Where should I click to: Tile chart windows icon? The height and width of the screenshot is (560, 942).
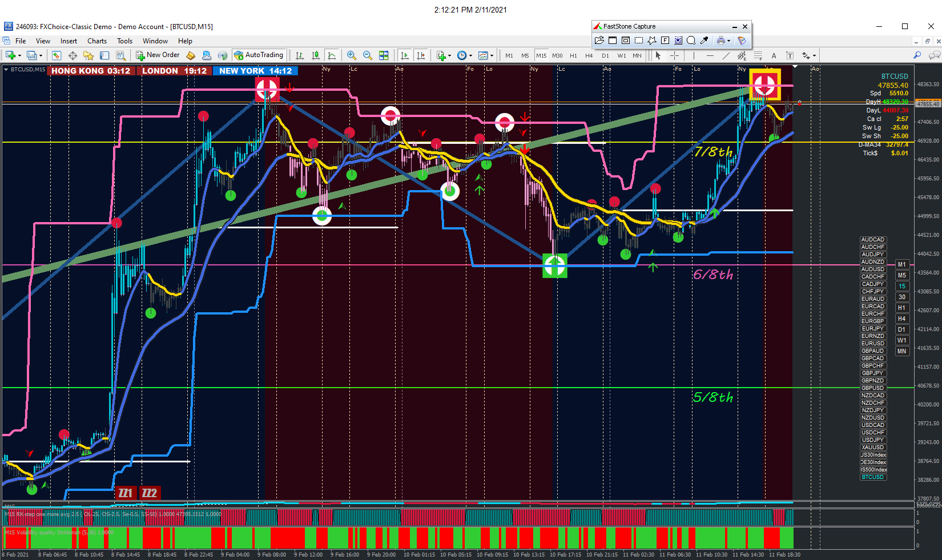point(384,55)
